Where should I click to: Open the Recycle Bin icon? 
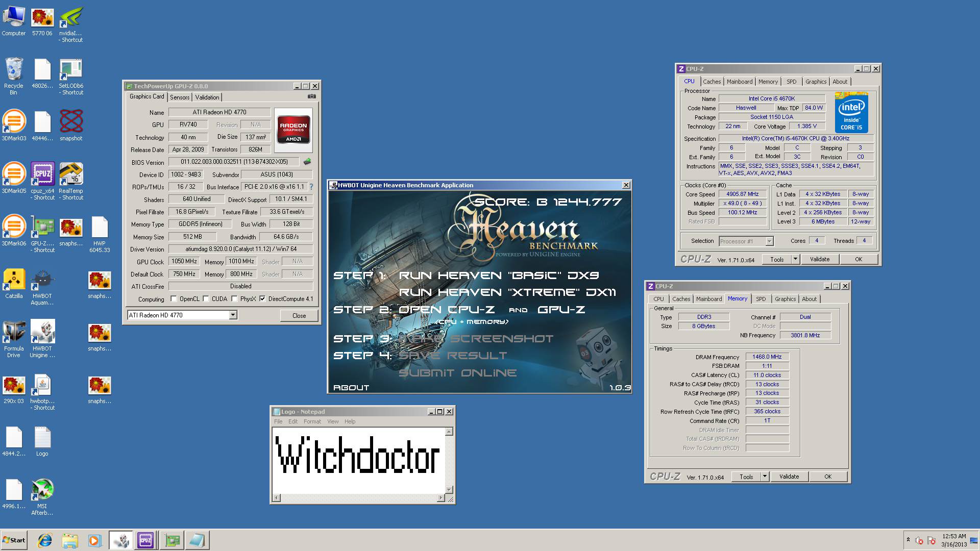pos(14,77)
